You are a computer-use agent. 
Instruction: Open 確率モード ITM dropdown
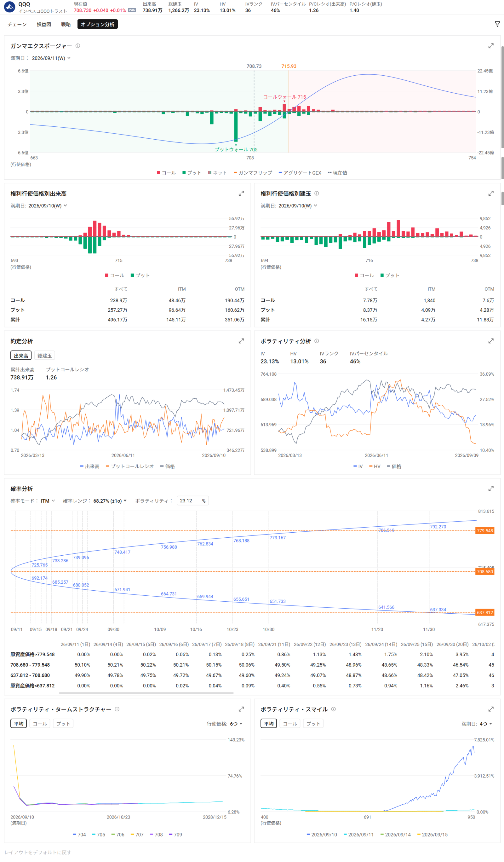tap(48, 501)
